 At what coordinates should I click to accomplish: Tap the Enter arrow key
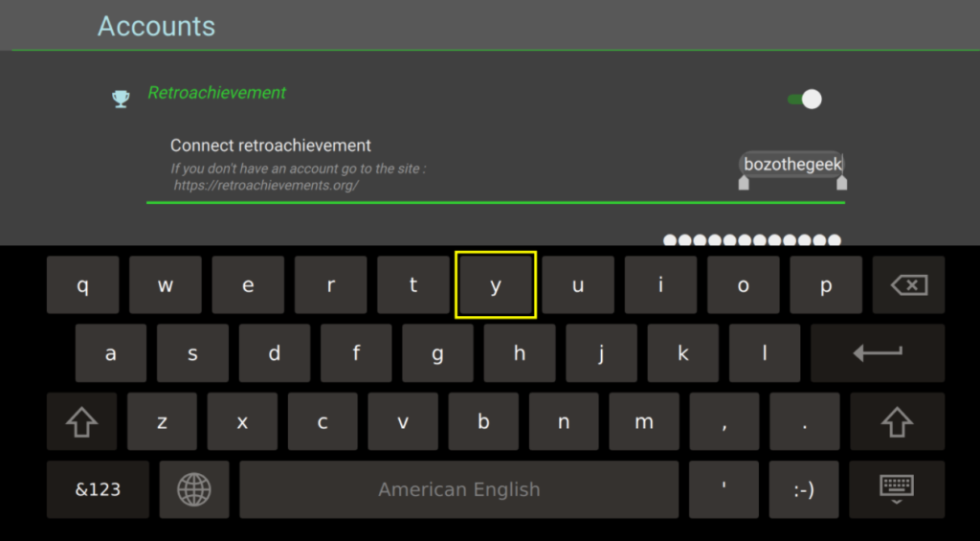pyautogui.click(x=878, y=353)
